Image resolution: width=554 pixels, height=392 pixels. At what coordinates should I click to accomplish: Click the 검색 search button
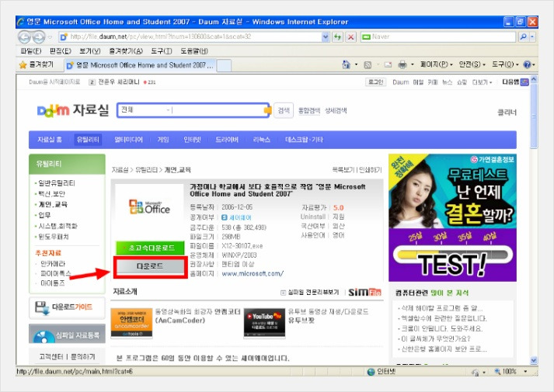pyautogui.click(x=284, y=110)
